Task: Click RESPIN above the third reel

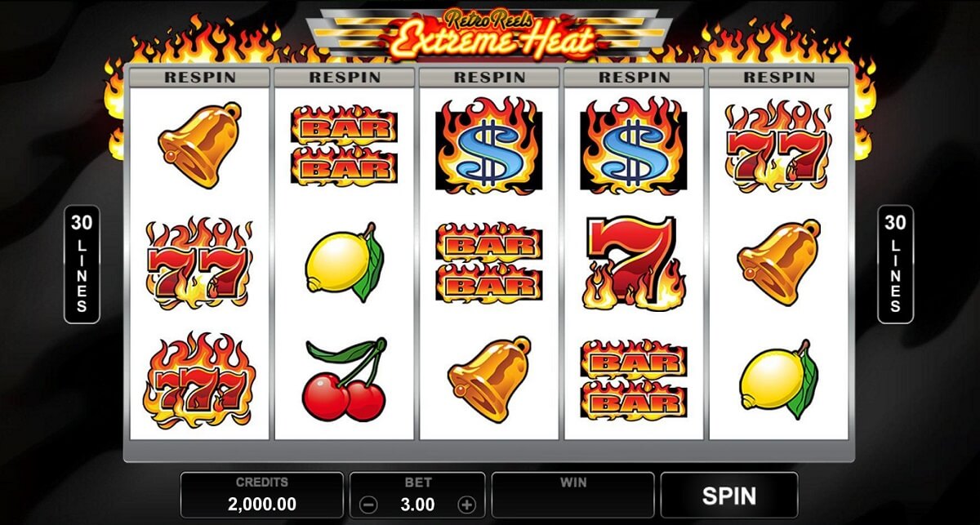Action: pos(489,78)
